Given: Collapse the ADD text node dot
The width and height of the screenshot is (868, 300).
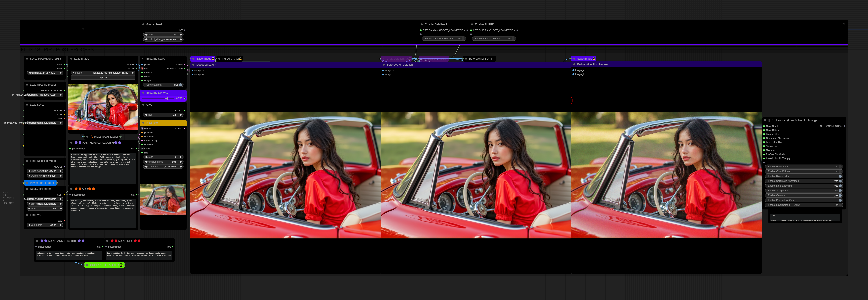Looking at the screenshot, I should [x=71, y=189].
